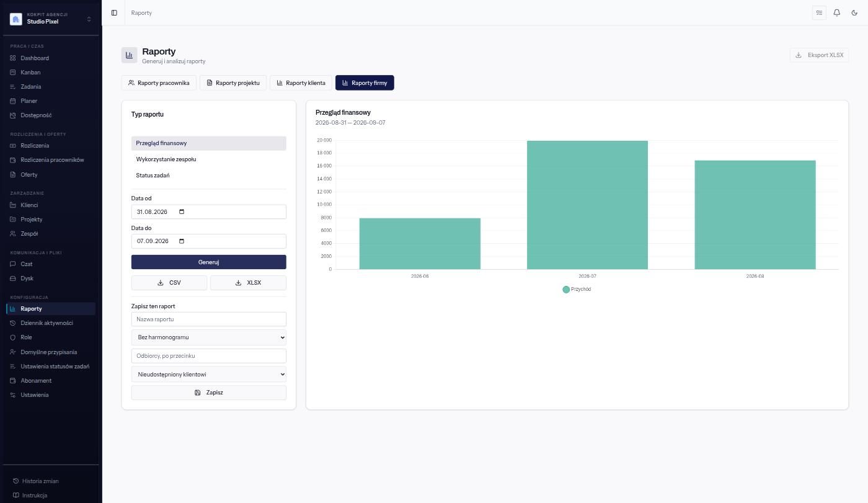The image size is (868, 503).
Task: Switch to Raporty pracownika tab
Action: 159,83
